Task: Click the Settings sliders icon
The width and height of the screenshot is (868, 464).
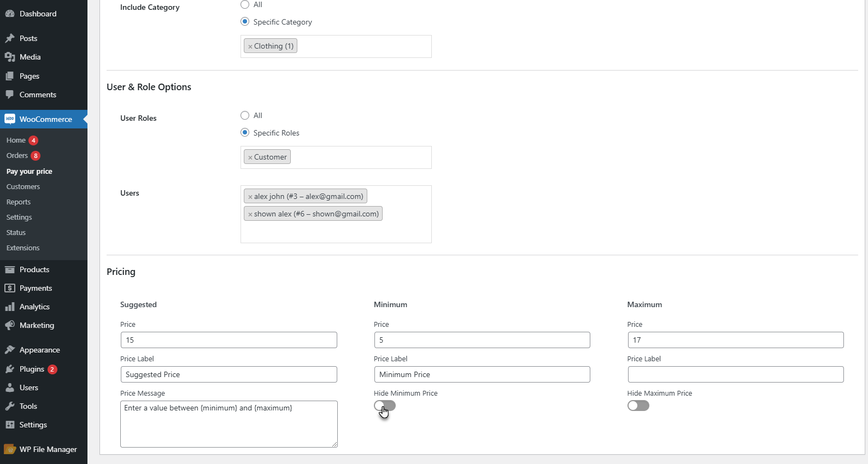Action: pyautogui.click(x=10, y=425)
